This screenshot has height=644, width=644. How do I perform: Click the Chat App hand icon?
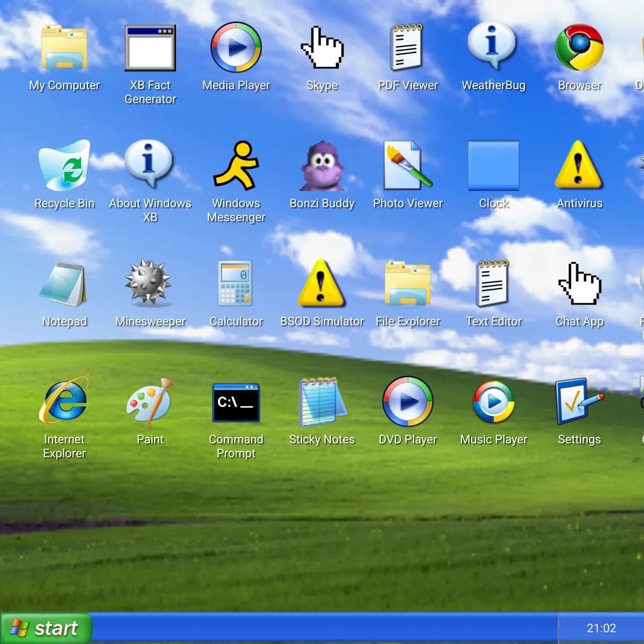[580, 283]
